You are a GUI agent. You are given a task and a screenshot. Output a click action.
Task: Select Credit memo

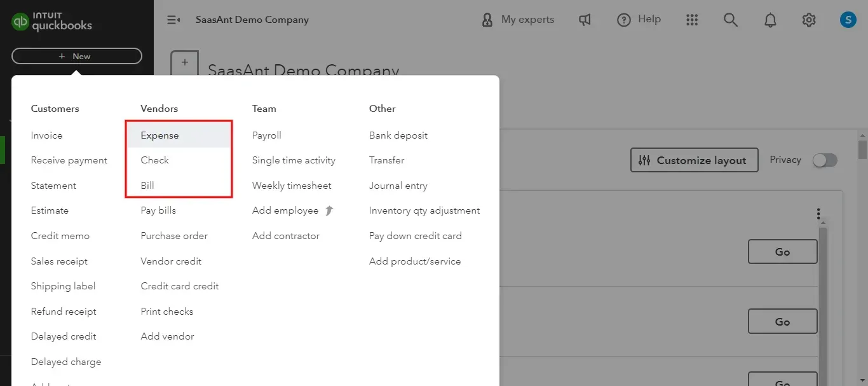tap(60, 236)
